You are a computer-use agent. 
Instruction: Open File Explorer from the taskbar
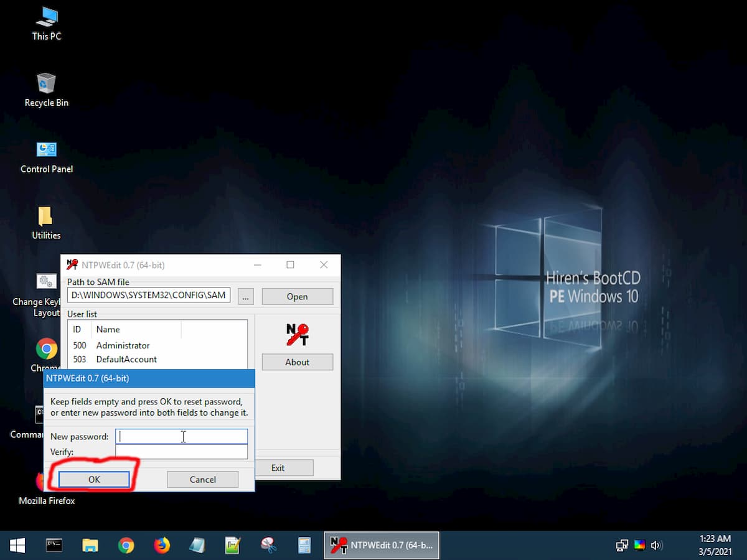pos(90,546)
